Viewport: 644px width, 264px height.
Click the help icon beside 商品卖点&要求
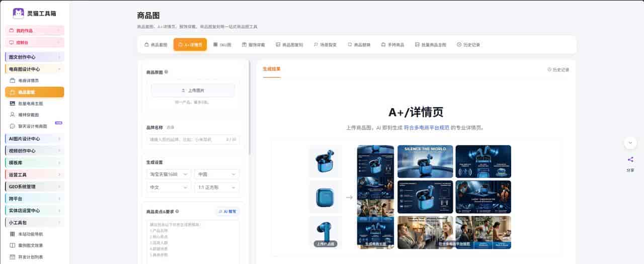pos(177,212)
